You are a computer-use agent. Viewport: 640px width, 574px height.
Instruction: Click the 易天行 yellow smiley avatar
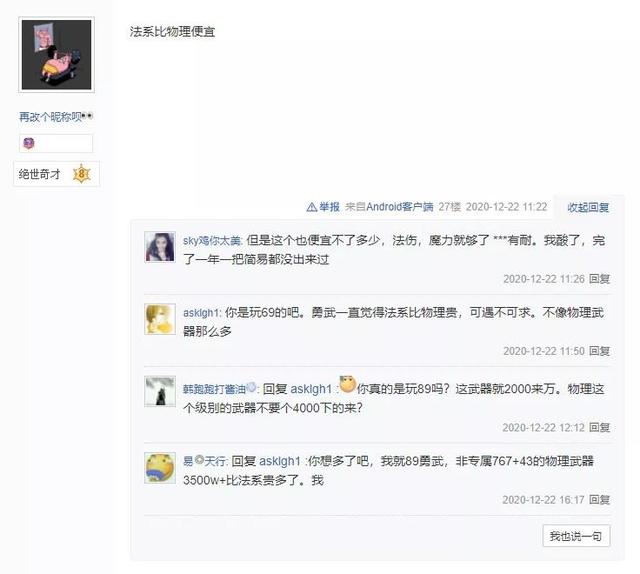pos(160,467)
